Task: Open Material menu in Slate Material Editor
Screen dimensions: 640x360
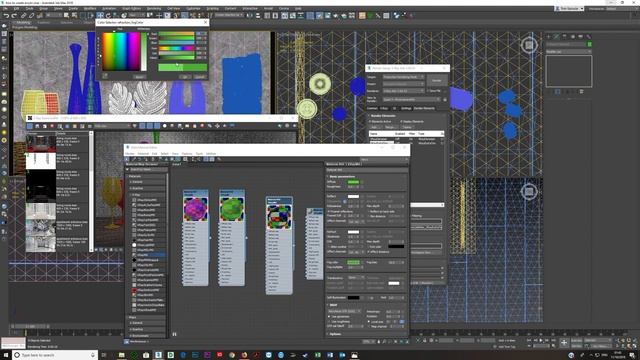Action: (x=143, y=153)
